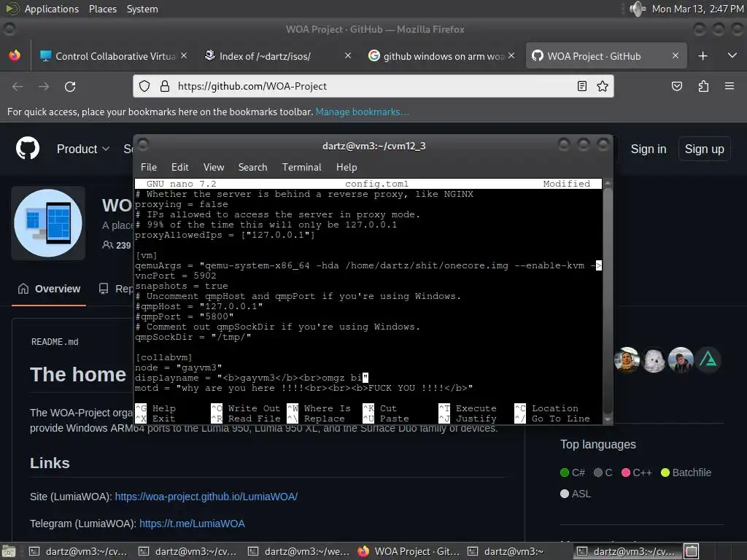The width and height of the screenshot is (747, 560).
Task: Open terminal Edit menu
Action: point(180,167)
